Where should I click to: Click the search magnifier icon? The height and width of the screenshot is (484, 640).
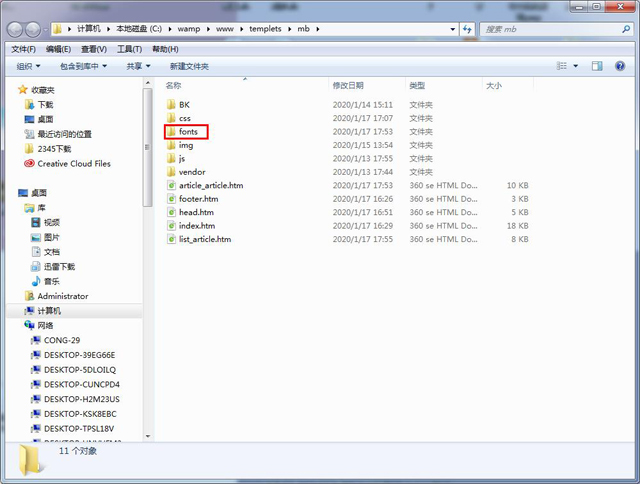click(x=626, y=29)
